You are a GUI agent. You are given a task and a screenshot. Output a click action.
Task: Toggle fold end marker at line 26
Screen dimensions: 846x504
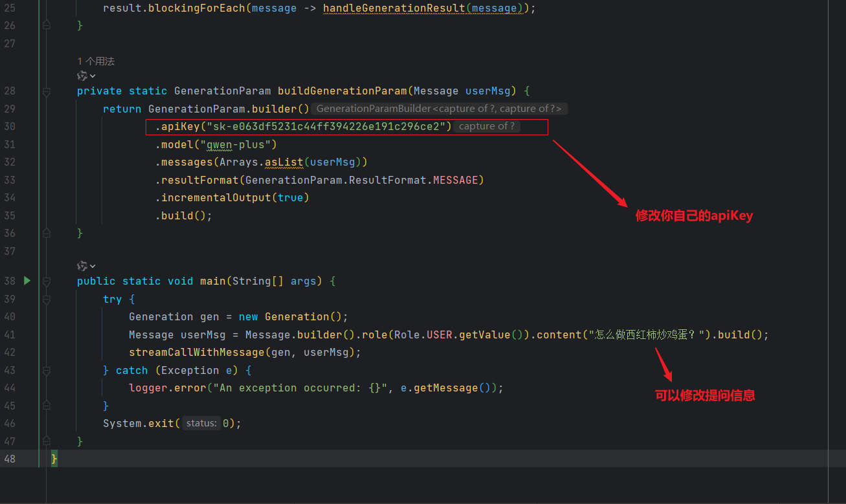click(x=47, y=25)
